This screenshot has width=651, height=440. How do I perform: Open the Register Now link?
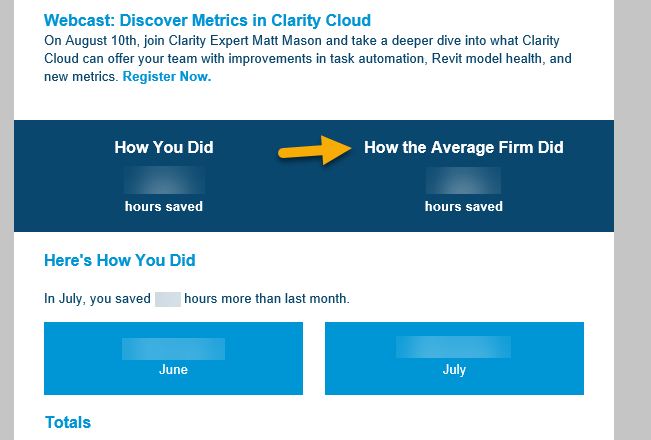pos(167,77)
